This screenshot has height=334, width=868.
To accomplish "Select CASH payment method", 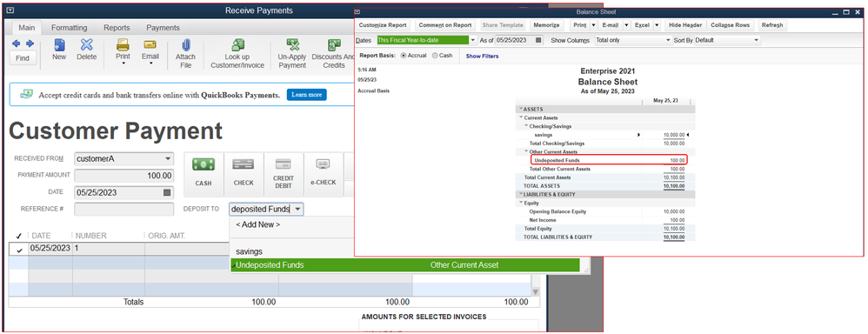I will coord(204,174).
